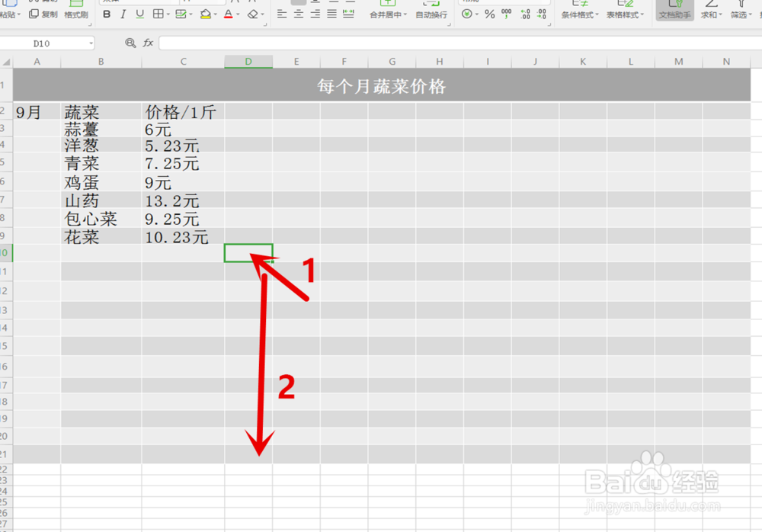Select cell 鸡蛋
The image size is (762, 532).
pos(101,182)
